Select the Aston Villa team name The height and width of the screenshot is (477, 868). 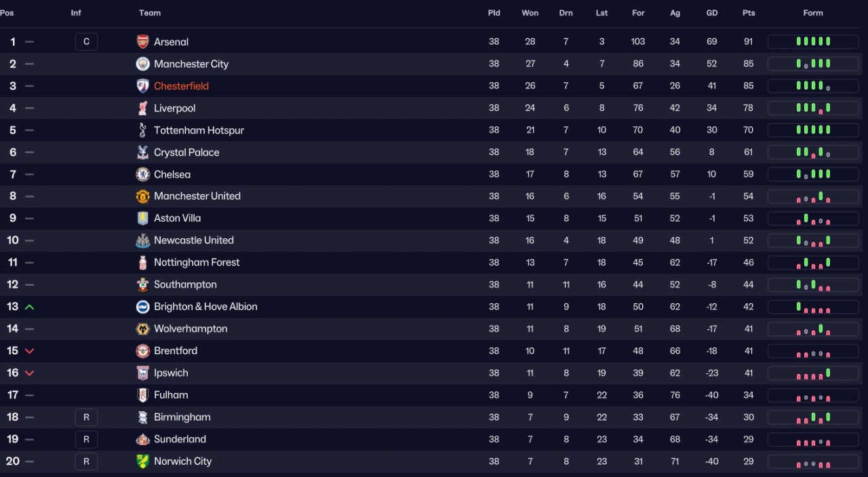tap(177, 218)
